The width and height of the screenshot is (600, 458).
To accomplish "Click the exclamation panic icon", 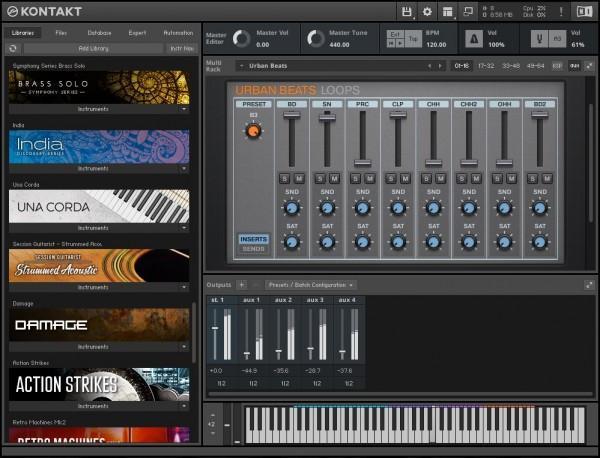I will 561,11.
